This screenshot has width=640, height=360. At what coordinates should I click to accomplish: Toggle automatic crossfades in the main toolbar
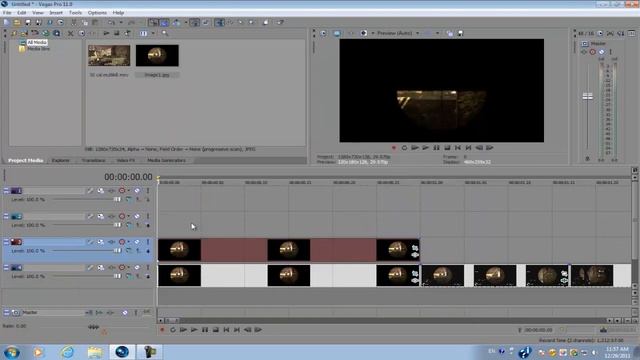point(164,22)
